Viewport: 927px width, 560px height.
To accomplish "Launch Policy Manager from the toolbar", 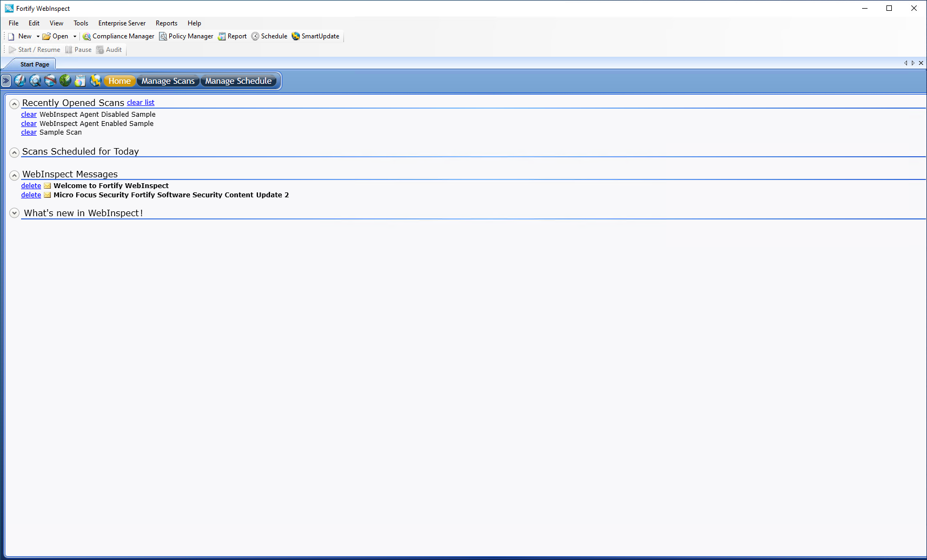I will pyautogui.click(x=186, y=36).
